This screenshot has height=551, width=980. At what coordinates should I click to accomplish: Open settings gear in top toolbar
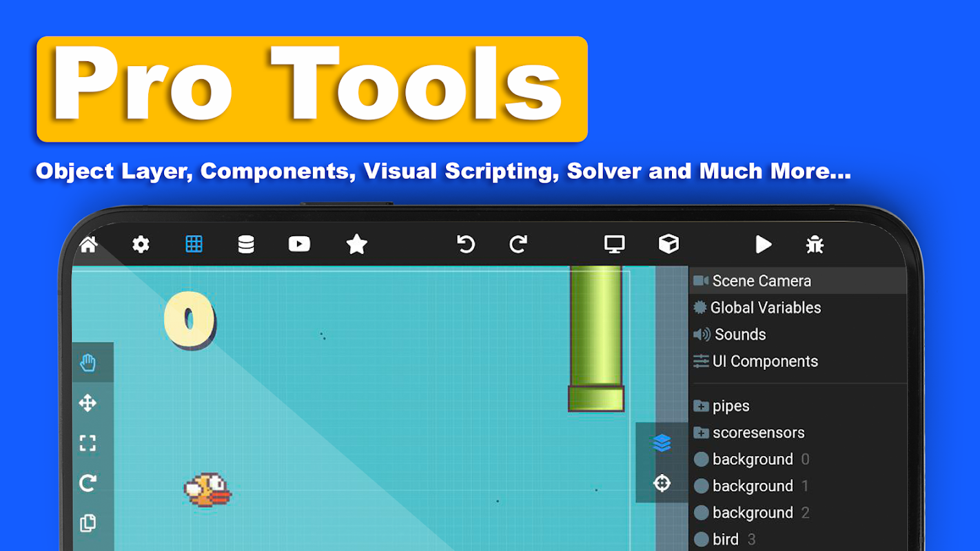141,244
